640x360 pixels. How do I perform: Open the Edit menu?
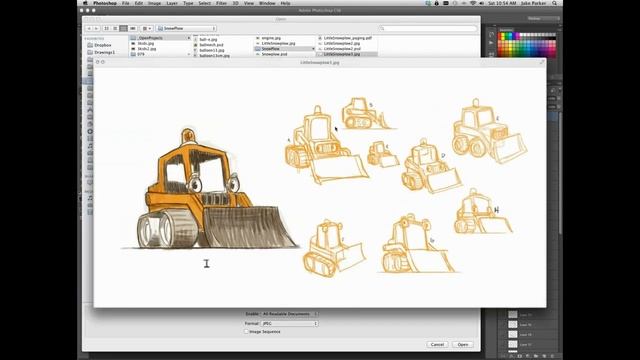[x=139, y=3]
